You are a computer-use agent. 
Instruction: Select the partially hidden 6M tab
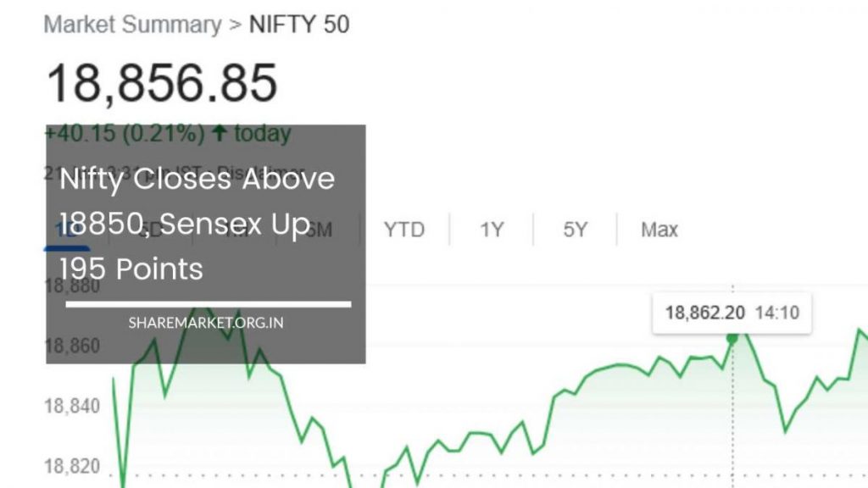[x=319, y=230]
